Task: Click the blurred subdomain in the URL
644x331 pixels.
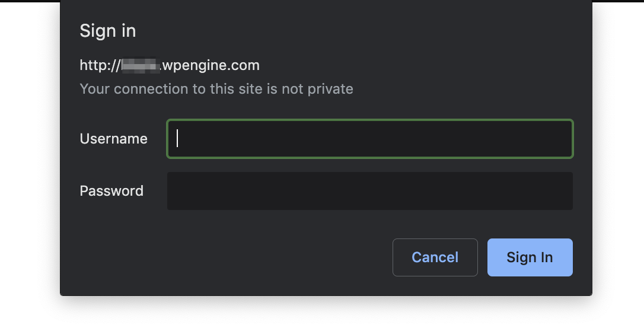Action: pyautogui.click(x=141, y=65)
